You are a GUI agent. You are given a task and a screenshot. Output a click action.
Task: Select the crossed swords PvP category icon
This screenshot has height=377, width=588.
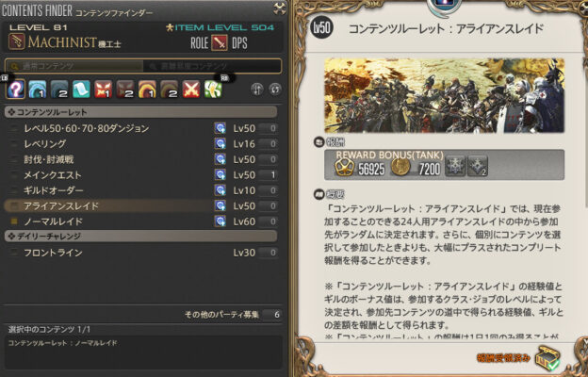point(191,90)
